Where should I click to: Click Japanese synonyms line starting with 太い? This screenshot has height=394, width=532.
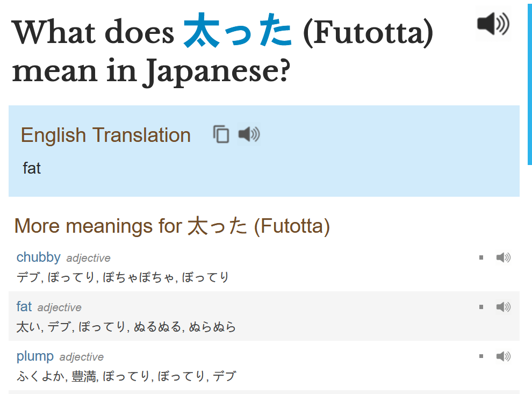126,327
